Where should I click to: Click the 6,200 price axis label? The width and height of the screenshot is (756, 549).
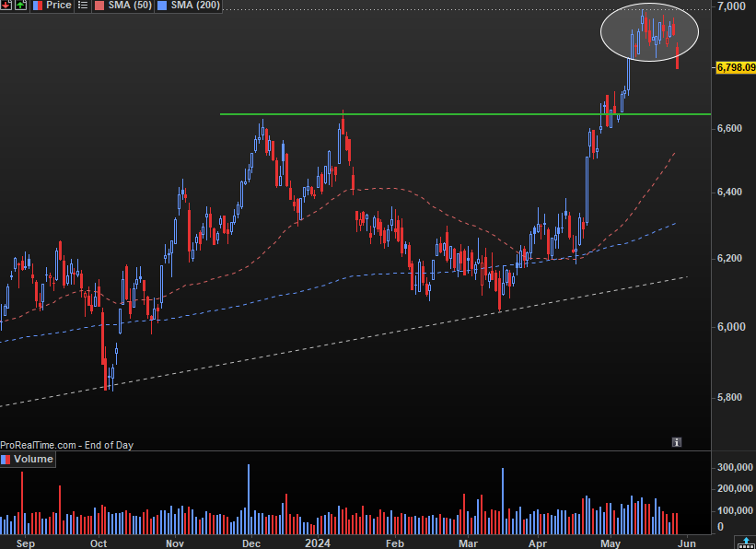click(x=730, y=259)
